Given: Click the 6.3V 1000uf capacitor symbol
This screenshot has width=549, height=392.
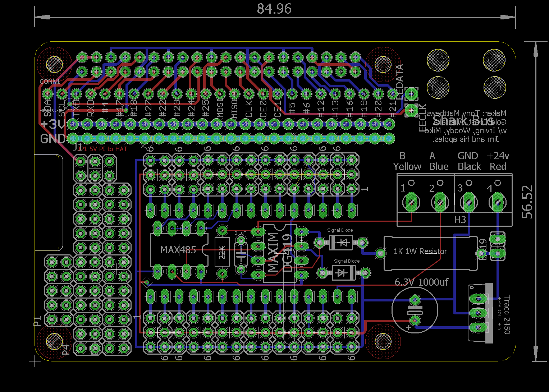Looking at the screenshot, I should tap(415, 309).
